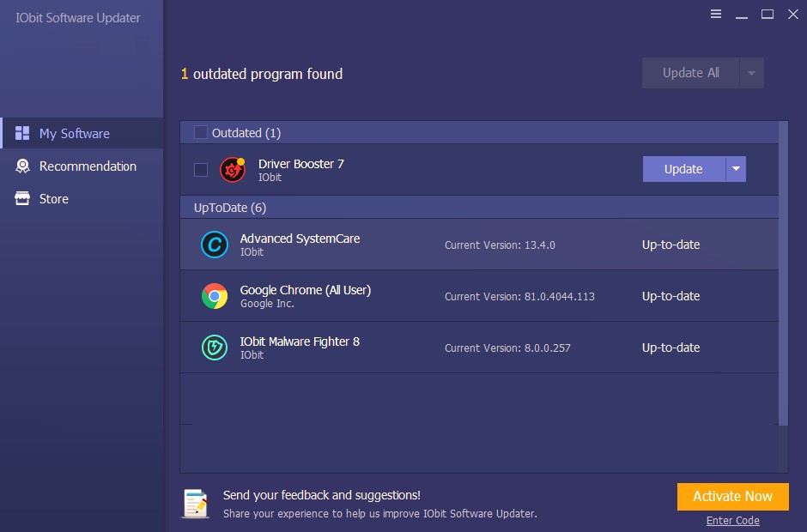Click Current Version: 13.4.0 text
Image resolution: width=807 pixels, height=532 pixels.
[500, 245]
